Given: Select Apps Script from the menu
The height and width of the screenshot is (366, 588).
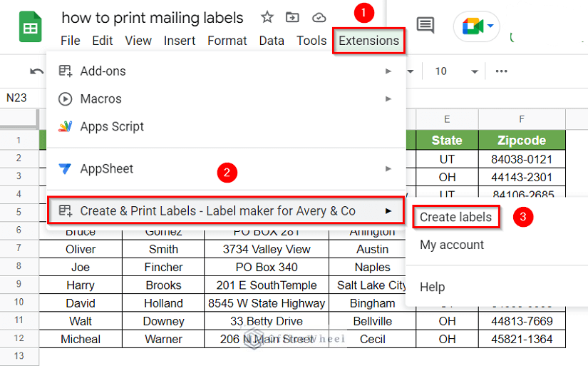Looking at the screenshot, I should click(112, 127).
